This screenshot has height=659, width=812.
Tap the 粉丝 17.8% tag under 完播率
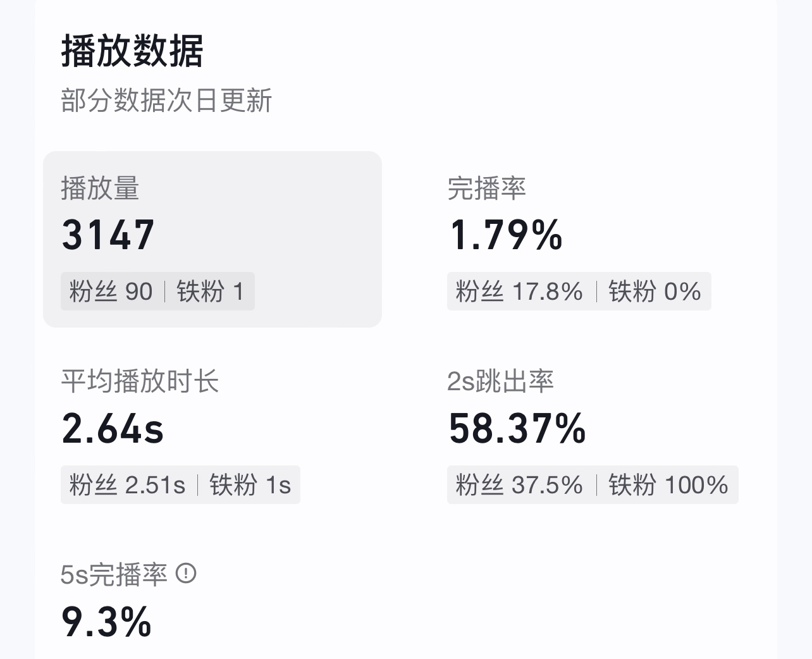(519, 292)
